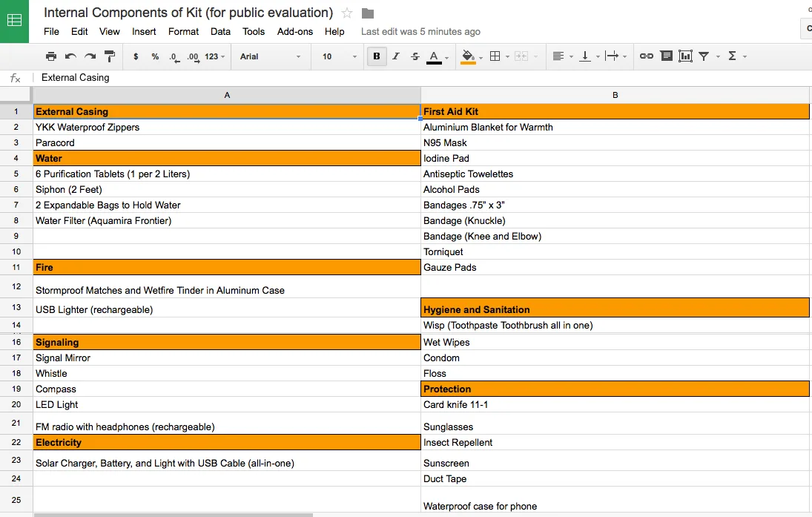Format as currency with dollar icon
Screen dimensions: 812x517
pos(136,56)
